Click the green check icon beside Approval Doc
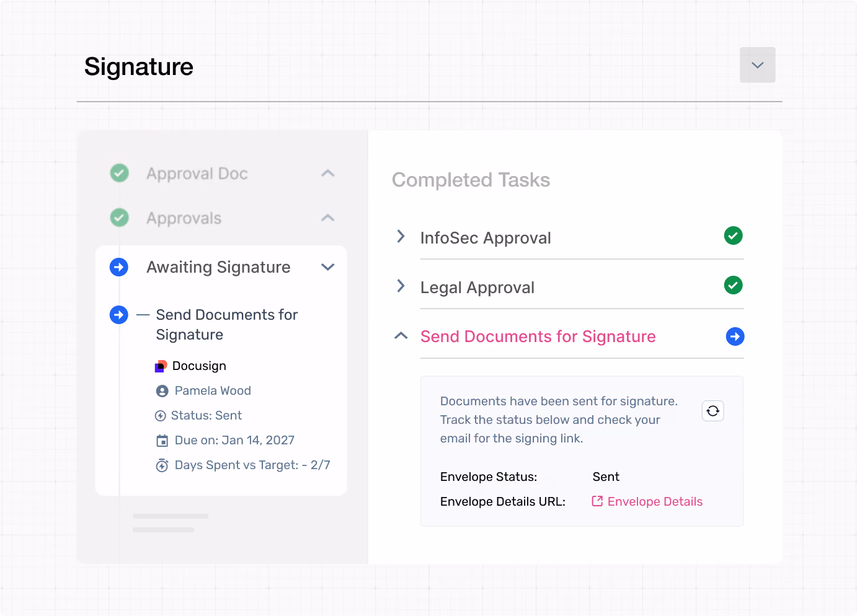 (x=119, y=173)
